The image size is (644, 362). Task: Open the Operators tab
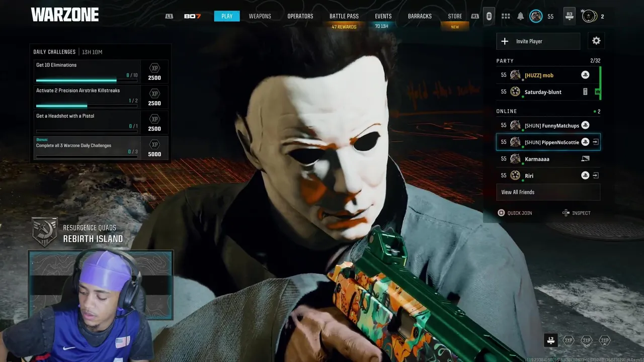coord(300,16)
